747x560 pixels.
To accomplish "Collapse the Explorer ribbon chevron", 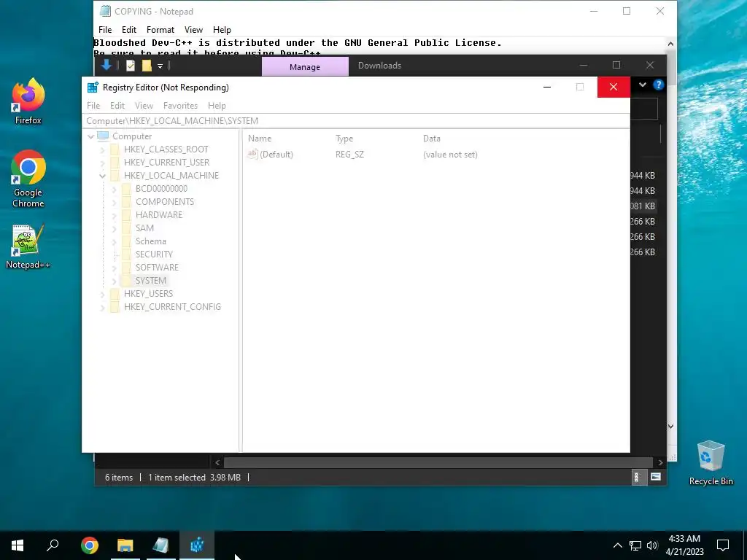I will (x=642, y=85).
